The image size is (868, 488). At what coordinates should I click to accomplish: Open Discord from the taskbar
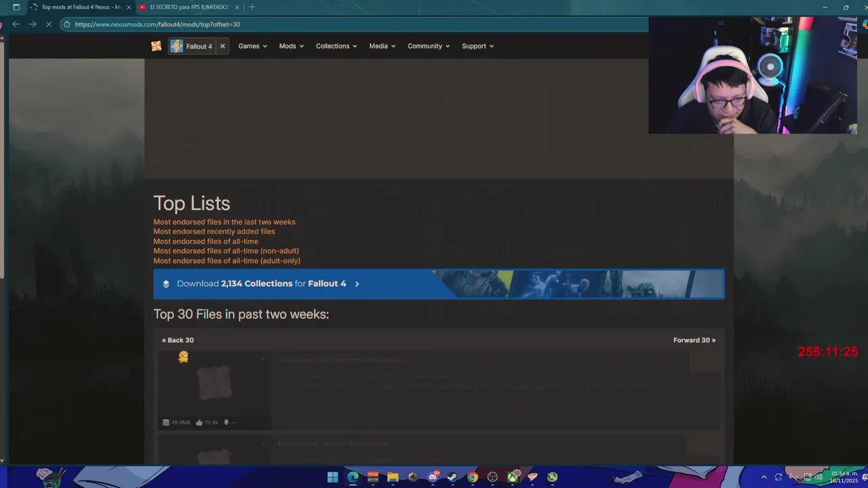point(433,477)
